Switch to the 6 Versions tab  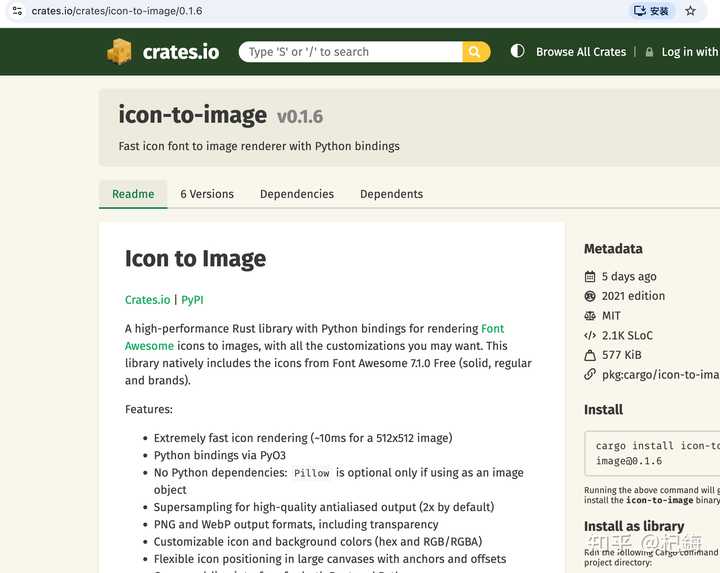point(207,194)
